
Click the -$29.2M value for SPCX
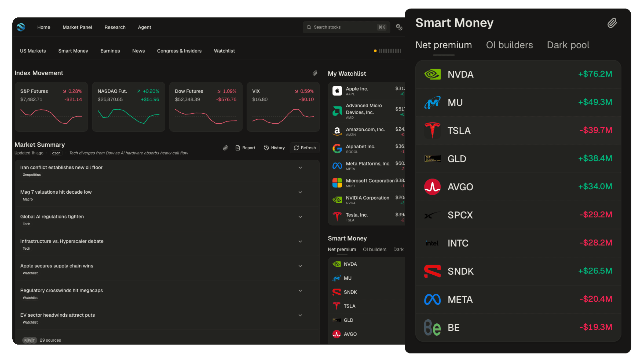[596, 215]
